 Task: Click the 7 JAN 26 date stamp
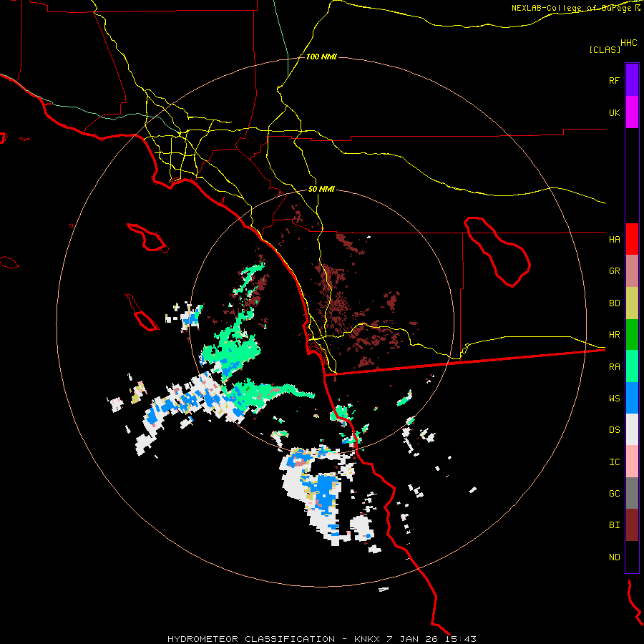414,639
